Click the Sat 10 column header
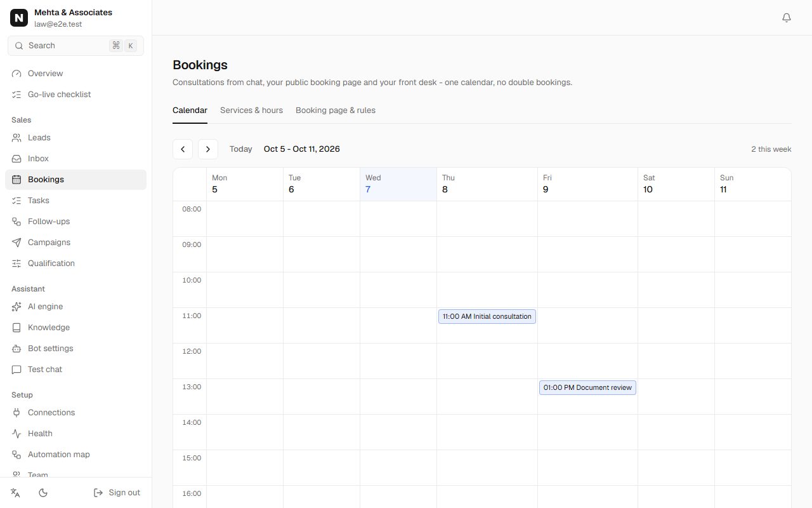812x508 pixels. pos(676,184)
